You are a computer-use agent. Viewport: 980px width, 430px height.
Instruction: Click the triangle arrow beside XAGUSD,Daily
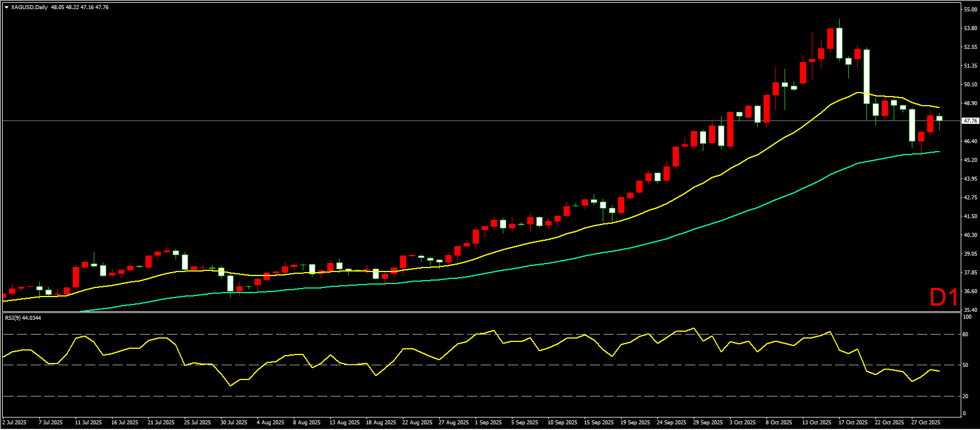pyautogui.click(x=6, y=7)
